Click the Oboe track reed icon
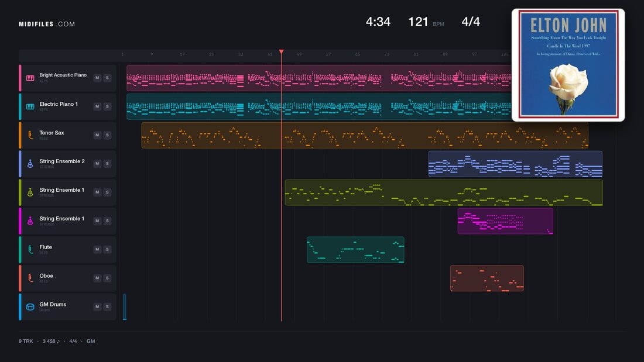 coord(30,278)
